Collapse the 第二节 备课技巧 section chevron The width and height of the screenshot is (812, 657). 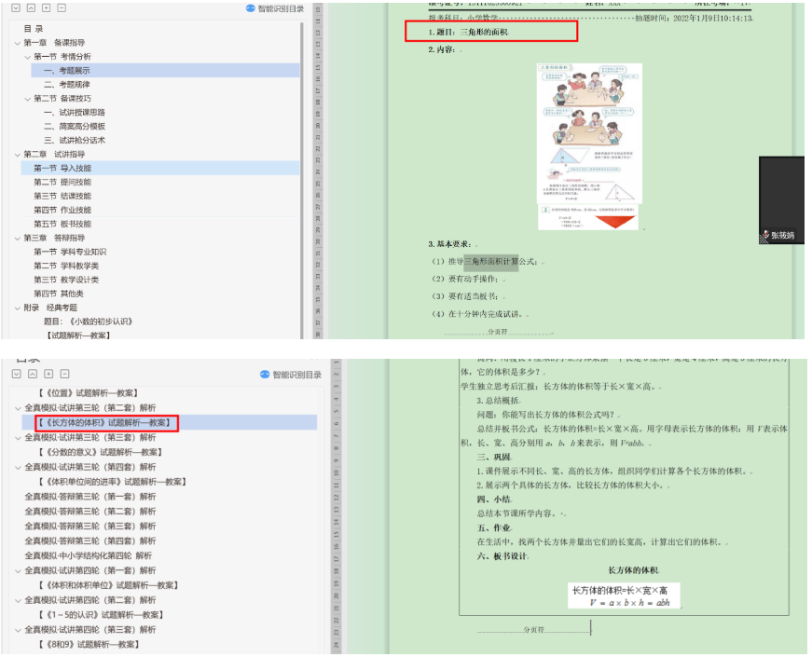(x=28, y=99)
